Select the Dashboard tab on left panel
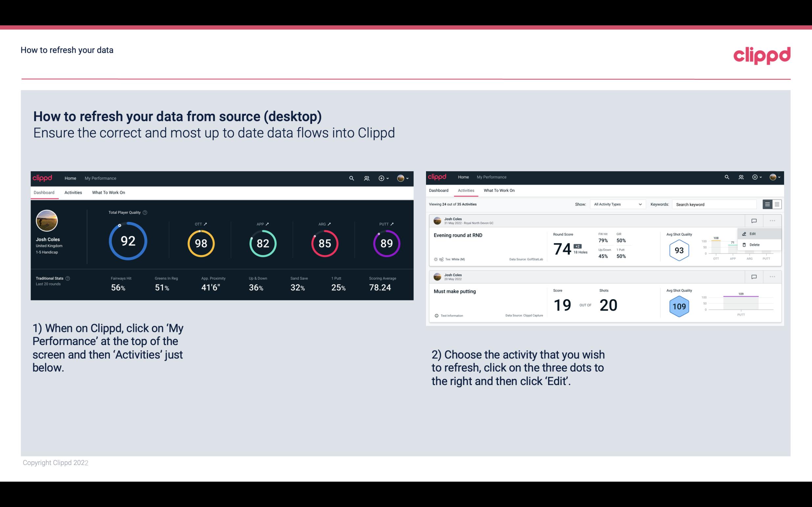This screenshot has height=507, width=812. click(x=44, y=192)
